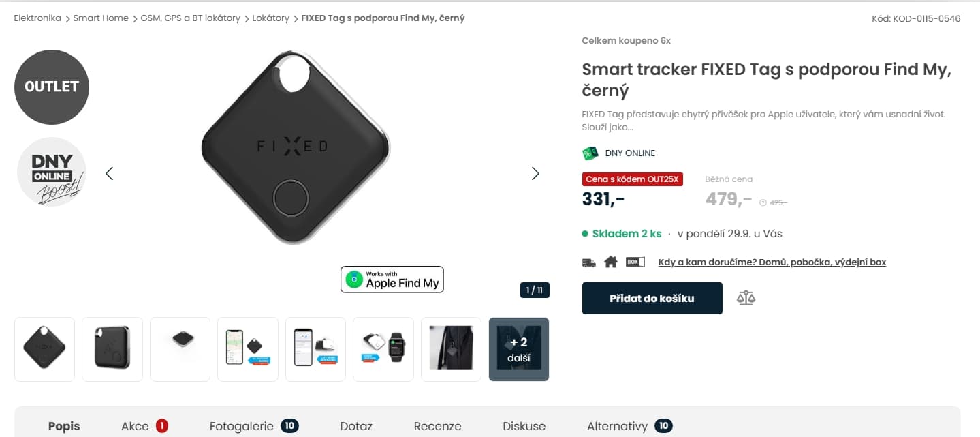
Task: Open the Recenze tab
Action: 437,426
